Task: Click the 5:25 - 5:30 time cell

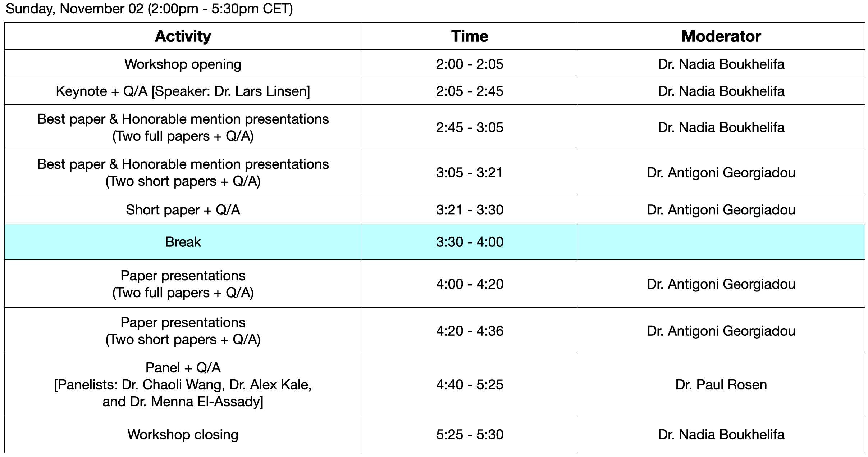Action: click(470, 435)
